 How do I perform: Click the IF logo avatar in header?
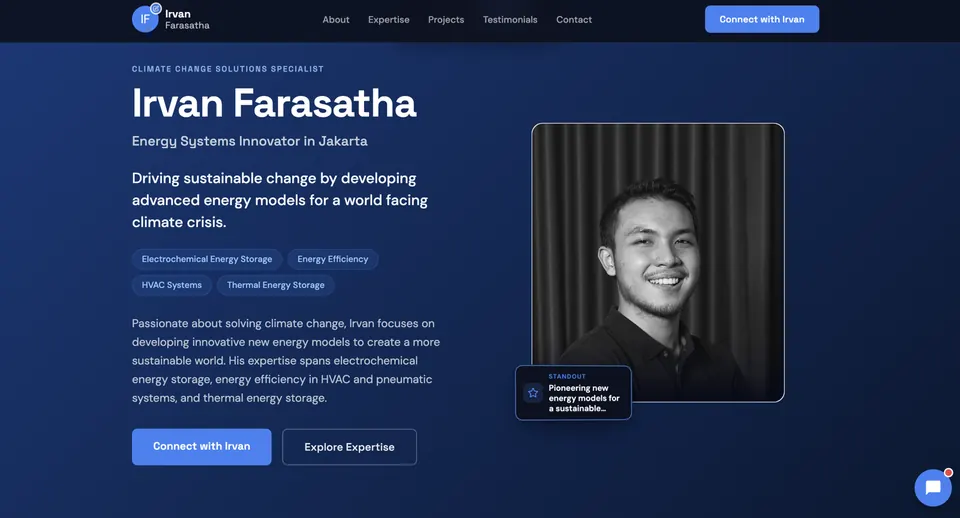[145, 18]
